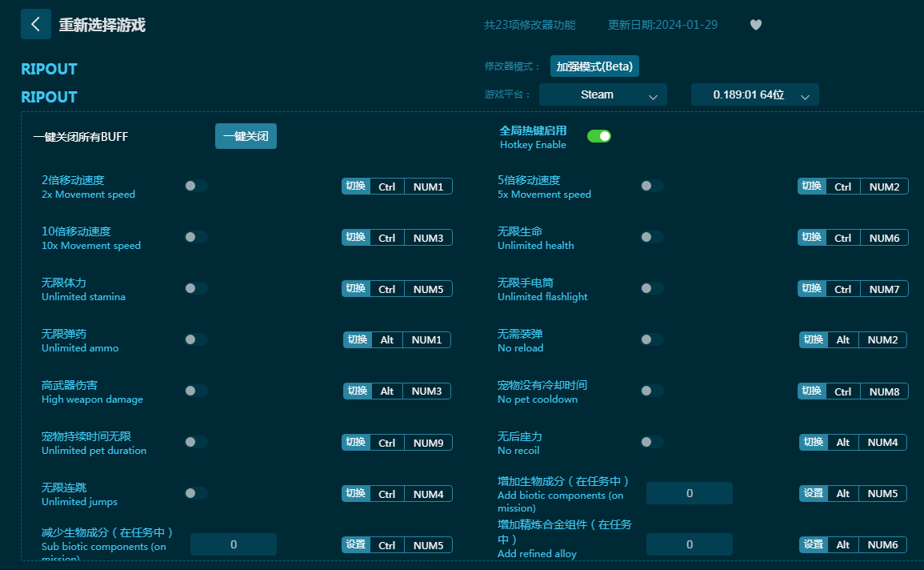Image resolution: width=924 pixels, height=570 pixels.
Task: Click the Add biotic components value field
Action: click(689, 493)
